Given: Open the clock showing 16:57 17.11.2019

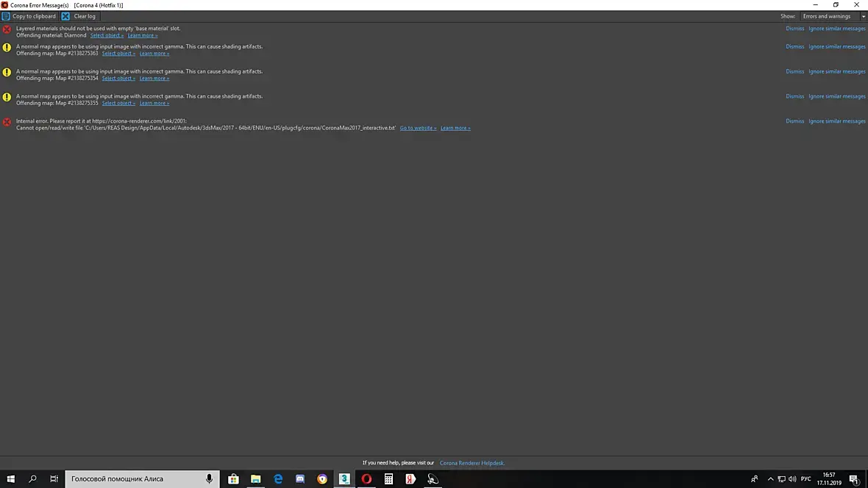Looking at the screenshot, I should coord(829,478).
